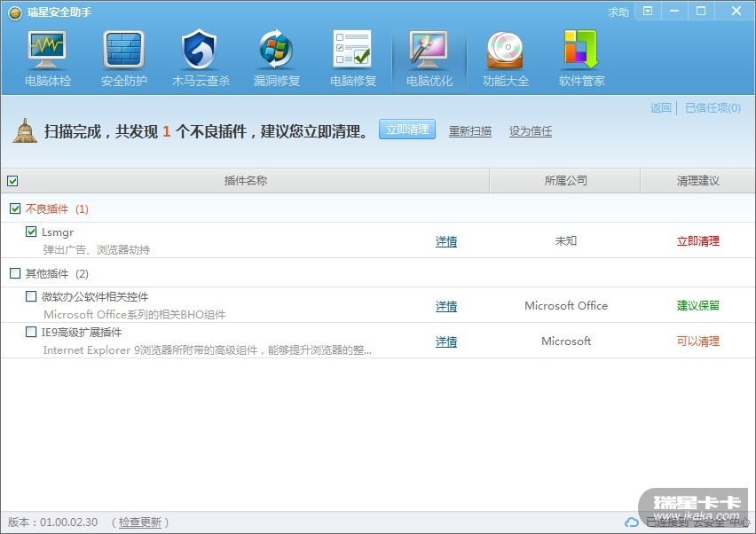This screenshot has width=756, height=534.
Task: Click the 立即清理 button
Action: click(x=407, y=130)
